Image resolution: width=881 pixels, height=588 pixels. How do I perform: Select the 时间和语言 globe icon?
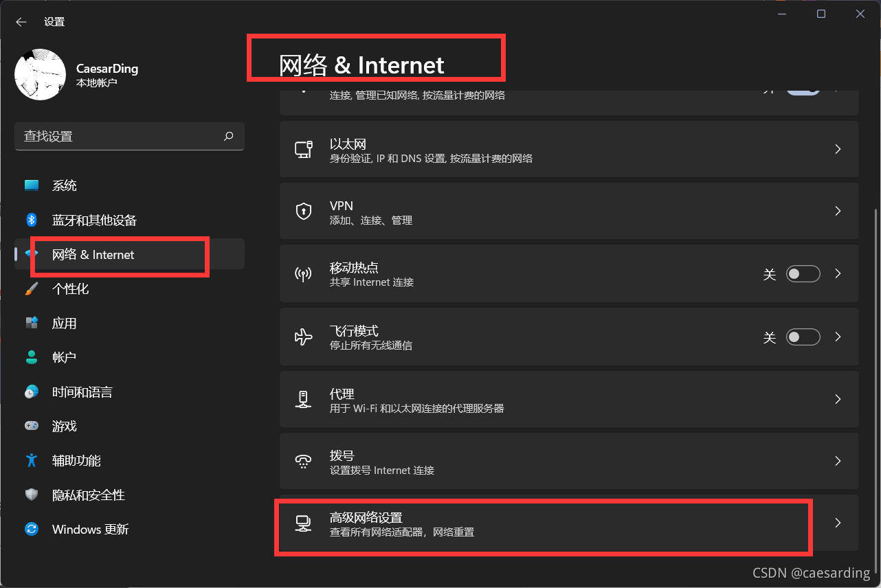coord(32,392)
